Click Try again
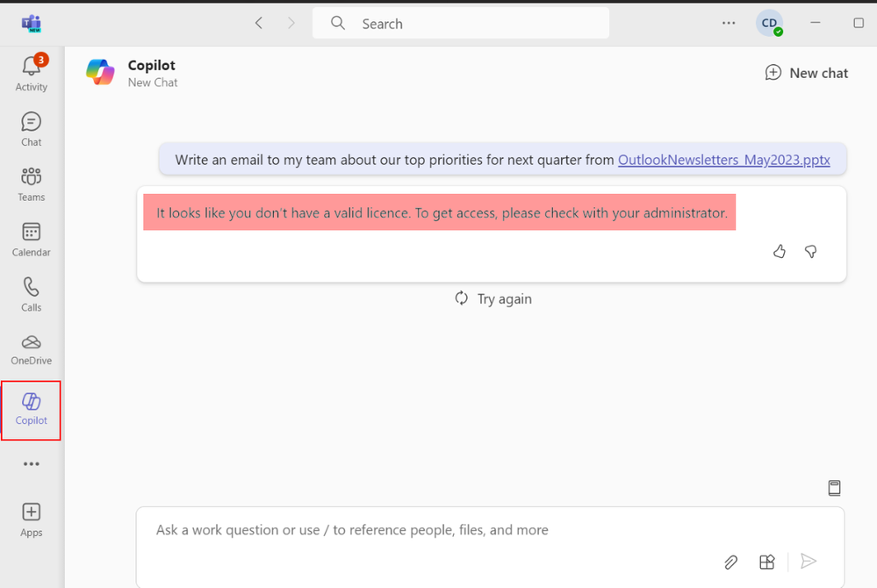 493,299
